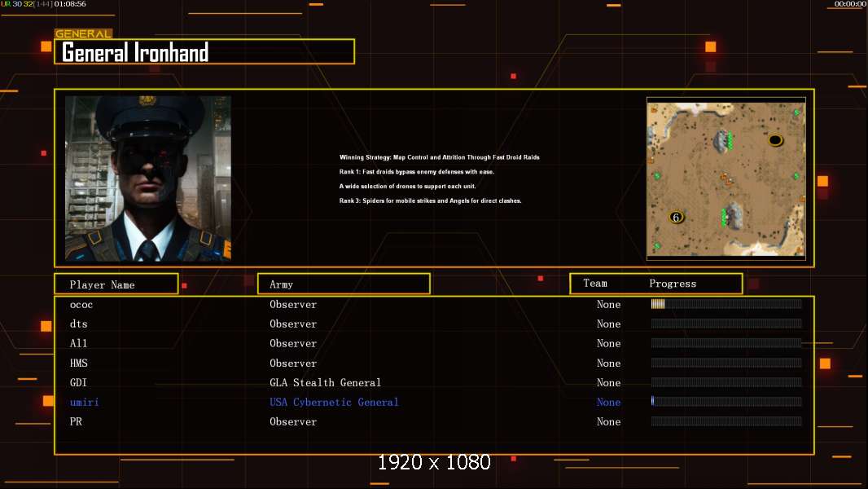This screenshot has height=489, width=868.
Task: Click the GENERAL label above the title
Action: [83, 33]
